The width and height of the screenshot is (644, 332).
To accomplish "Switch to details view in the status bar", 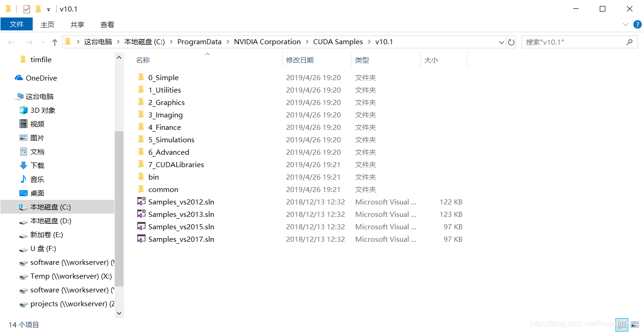I will coord(622,325).
